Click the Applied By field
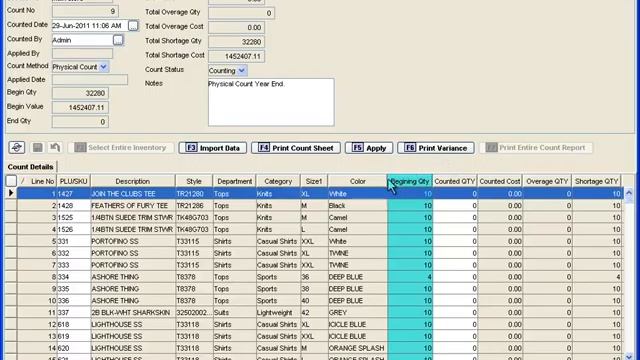 coord(82,53)
